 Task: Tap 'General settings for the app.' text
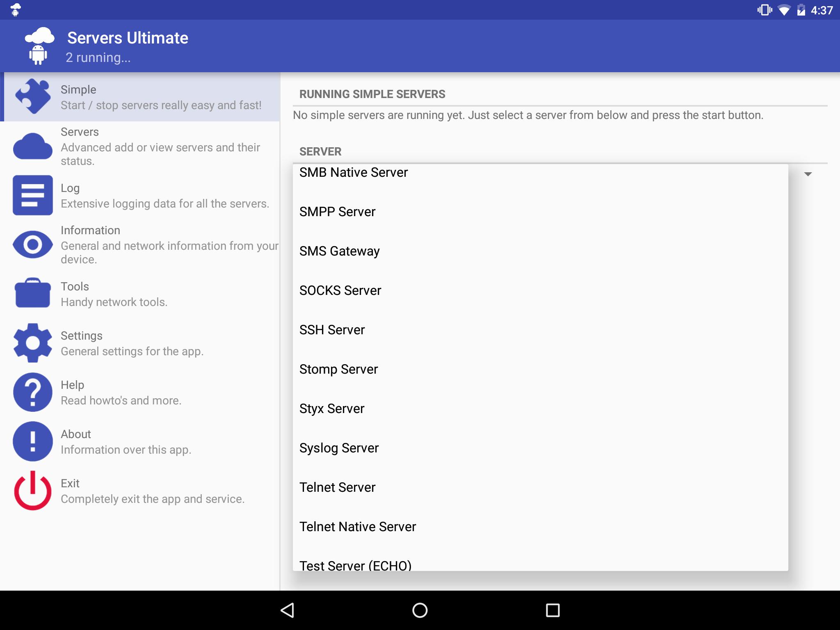click(132, 351)
